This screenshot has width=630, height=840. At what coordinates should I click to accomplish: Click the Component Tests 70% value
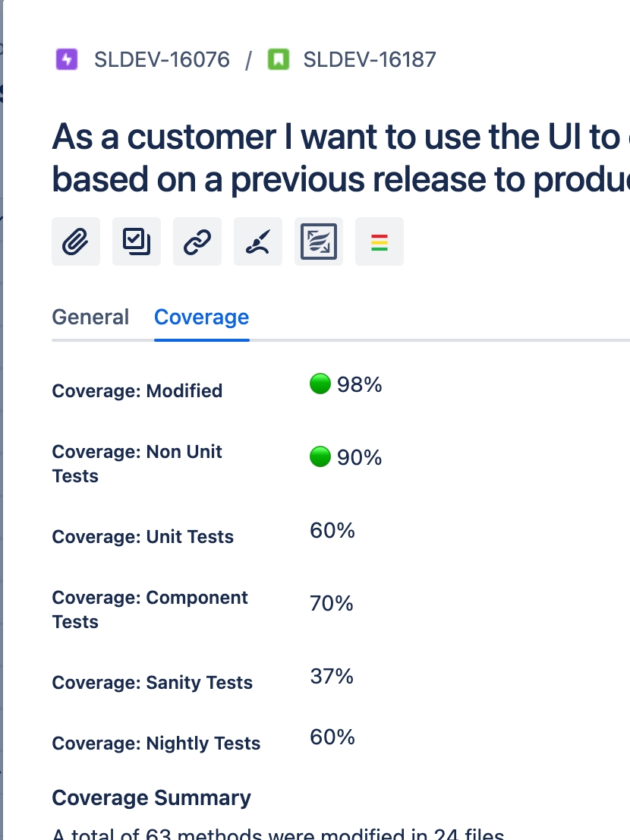pos(332,603)
